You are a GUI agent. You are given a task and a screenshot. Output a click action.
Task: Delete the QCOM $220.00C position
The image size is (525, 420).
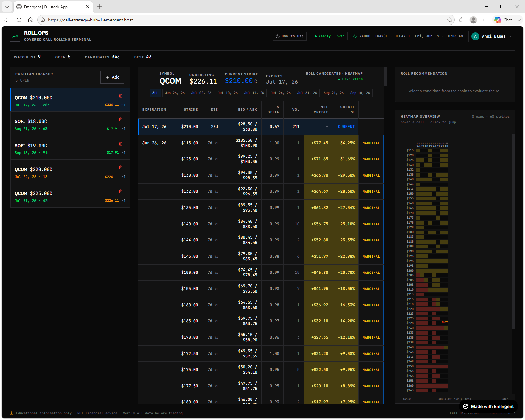(x=121, y=167)
